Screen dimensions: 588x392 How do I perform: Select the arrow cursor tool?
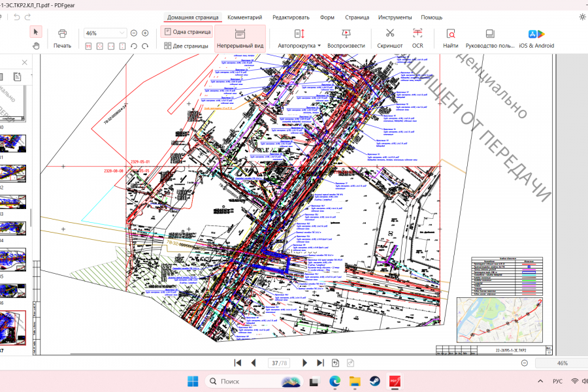coord(37,32)
